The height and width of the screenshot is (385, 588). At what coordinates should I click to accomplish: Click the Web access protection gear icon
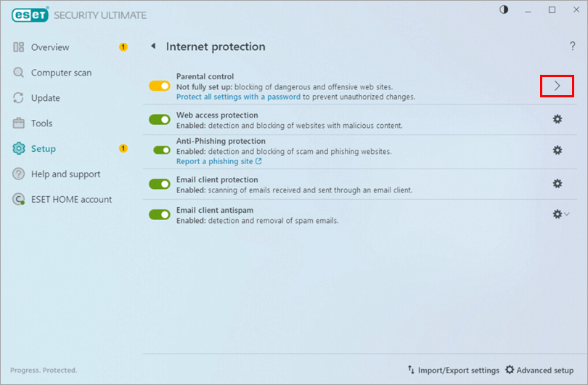pyautogui.click(x=558, y=119)
